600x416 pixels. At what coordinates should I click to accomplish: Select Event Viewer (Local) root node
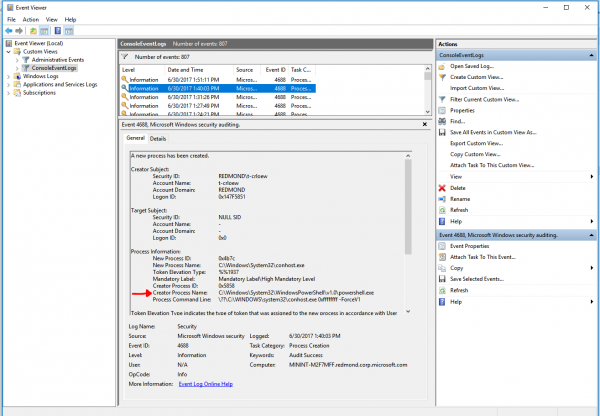pos(39,43)
